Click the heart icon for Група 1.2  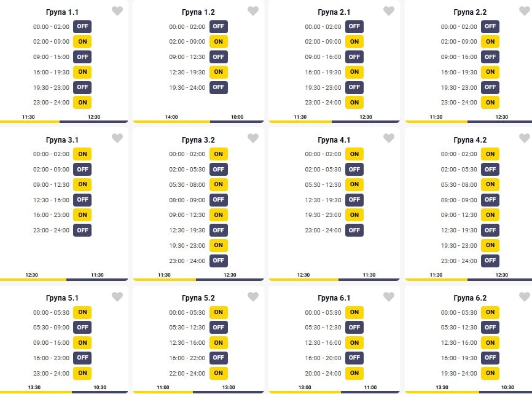pos(253,11)
